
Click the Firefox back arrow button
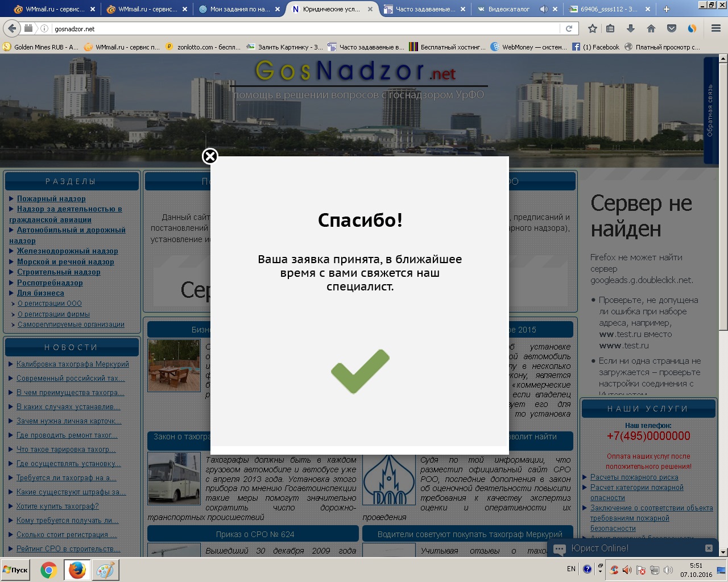click(12, 28)
